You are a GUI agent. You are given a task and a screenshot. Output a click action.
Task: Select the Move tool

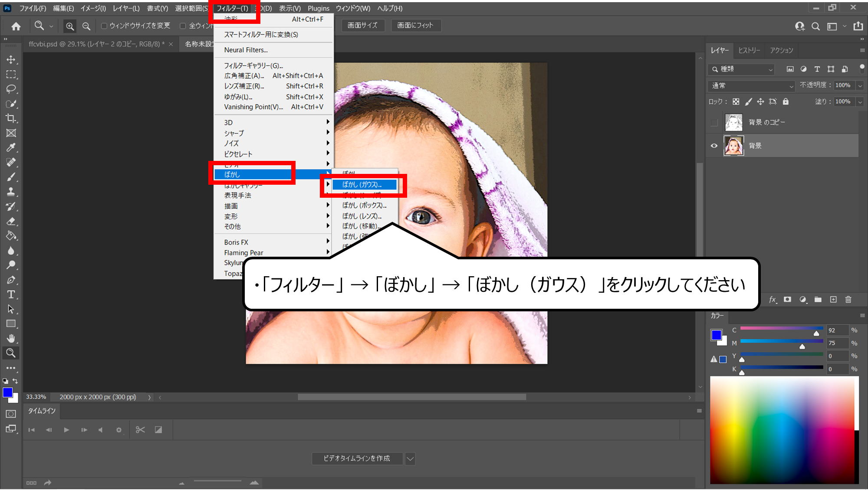pyautogui.click(x=11, y=60)
